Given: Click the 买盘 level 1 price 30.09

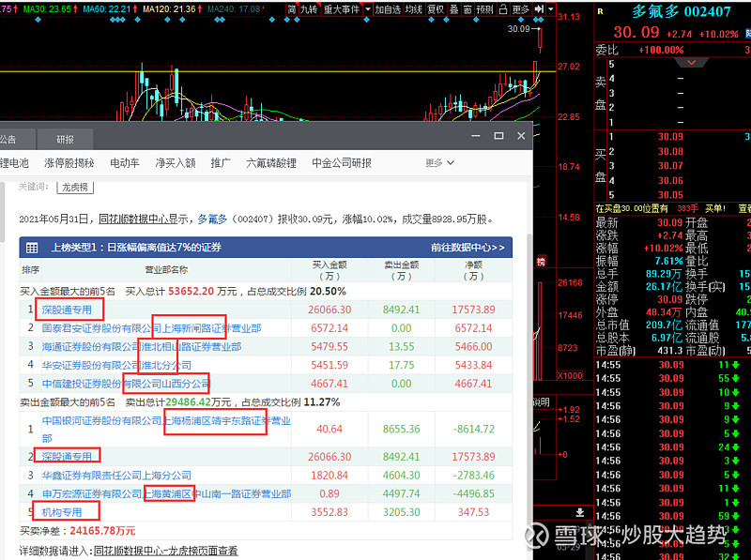Looking at the screenshot, I should 670,137.
